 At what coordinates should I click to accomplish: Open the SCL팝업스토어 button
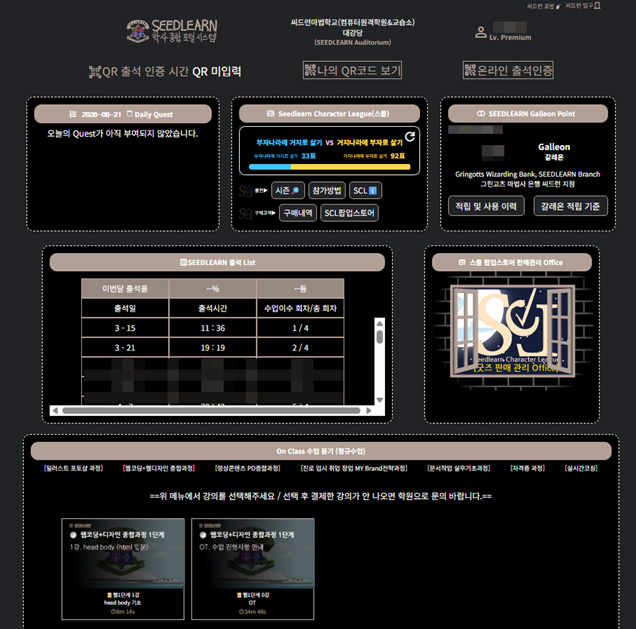(x=349, y=213)
